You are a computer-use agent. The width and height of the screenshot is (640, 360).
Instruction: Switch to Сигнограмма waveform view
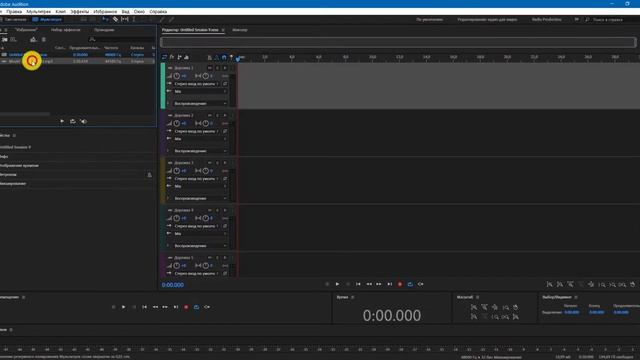click(x=13, y=19)
